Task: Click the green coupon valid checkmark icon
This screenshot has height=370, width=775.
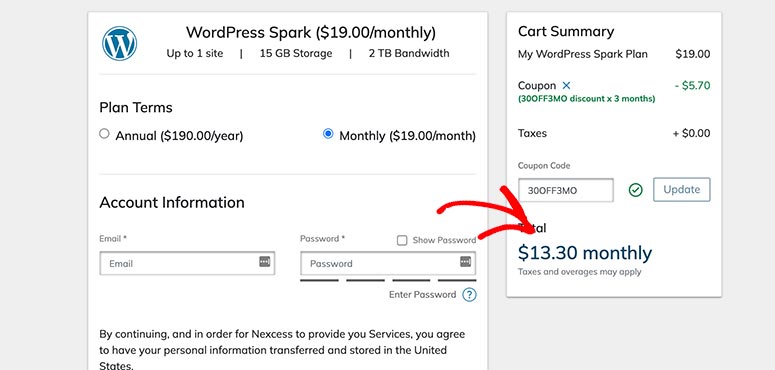Action: (x=636, y=190)
